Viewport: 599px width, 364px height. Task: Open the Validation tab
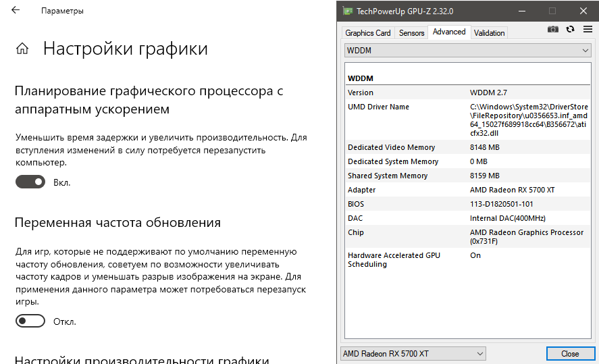click(x=489, y=33)
